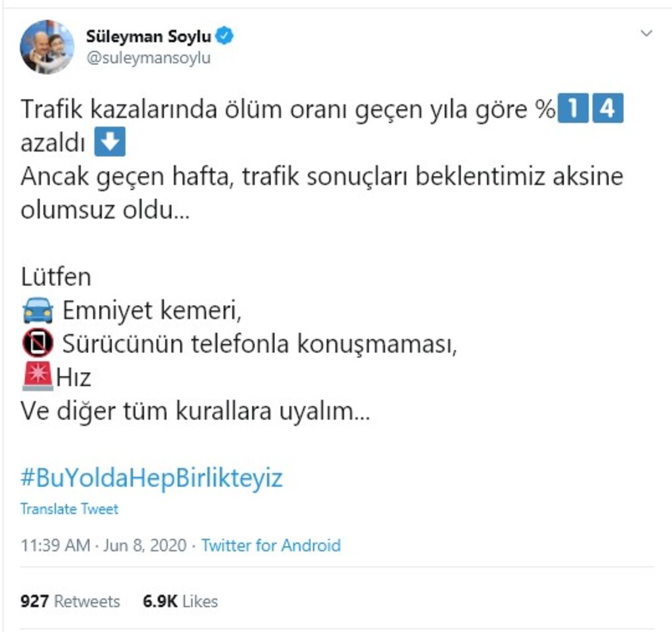Viewport: 672px width, 632px height.
Task: Open the Süleyman Soylu display name
Action: coord(148,37)
